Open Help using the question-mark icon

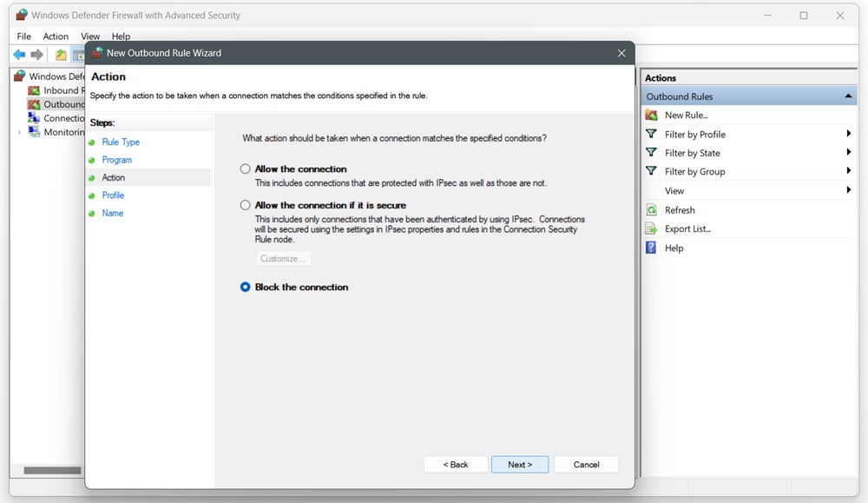pos(653,248)
